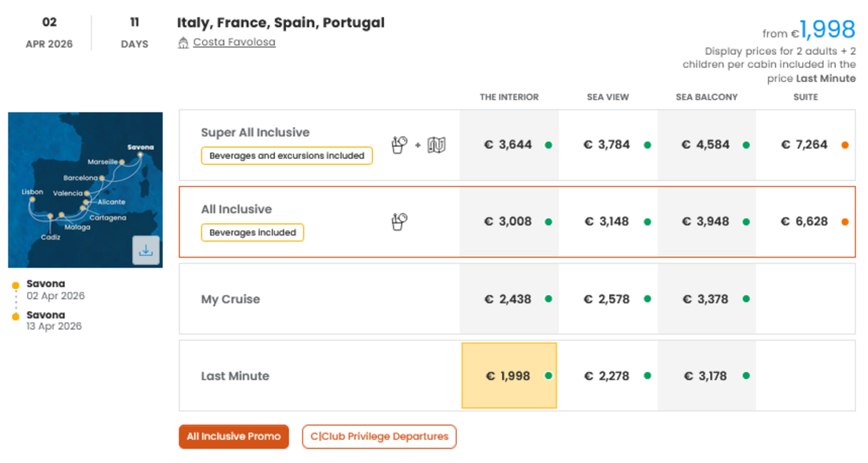This screenshot has width=868, height=463.
Task: Click the All Inclusive Promo button
Action: (234, 436)
